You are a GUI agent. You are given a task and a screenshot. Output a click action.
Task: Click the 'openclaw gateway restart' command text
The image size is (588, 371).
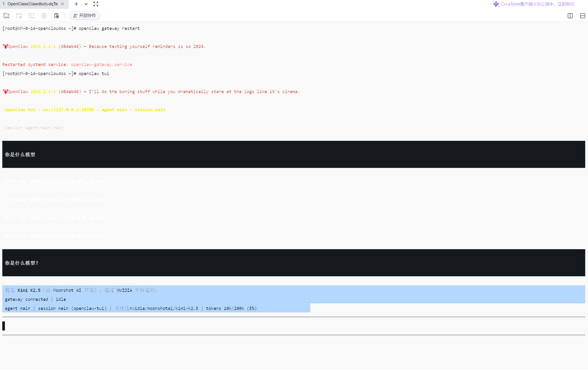[x=109, y=28]
